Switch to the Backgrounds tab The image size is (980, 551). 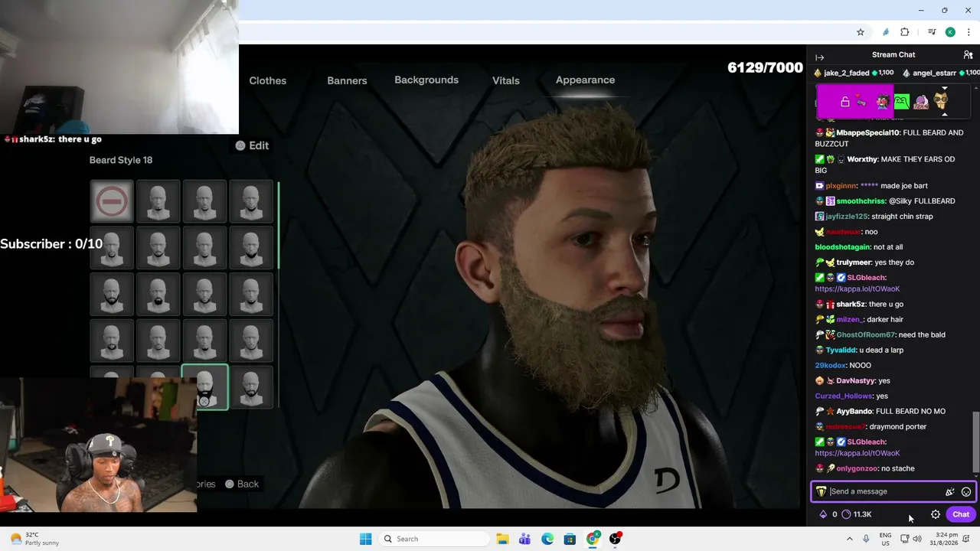point(426,80)
